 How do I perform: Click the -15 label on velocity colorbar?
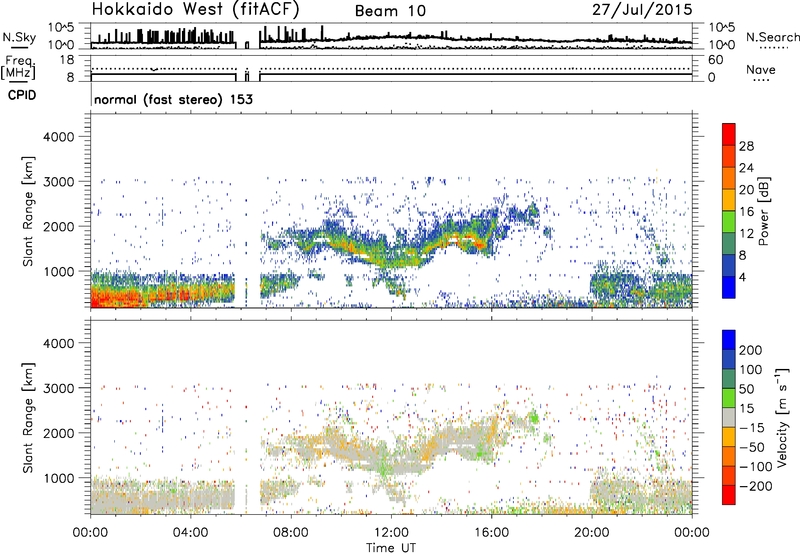click(x=752, y=427)
